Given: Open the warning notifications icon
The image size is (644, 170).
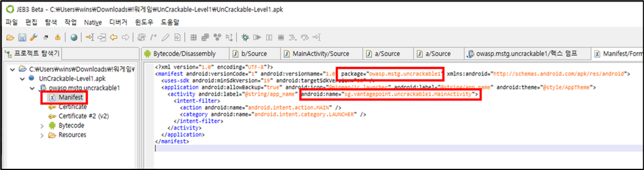Looking at the screenshot, I should [x=58, y=37].
